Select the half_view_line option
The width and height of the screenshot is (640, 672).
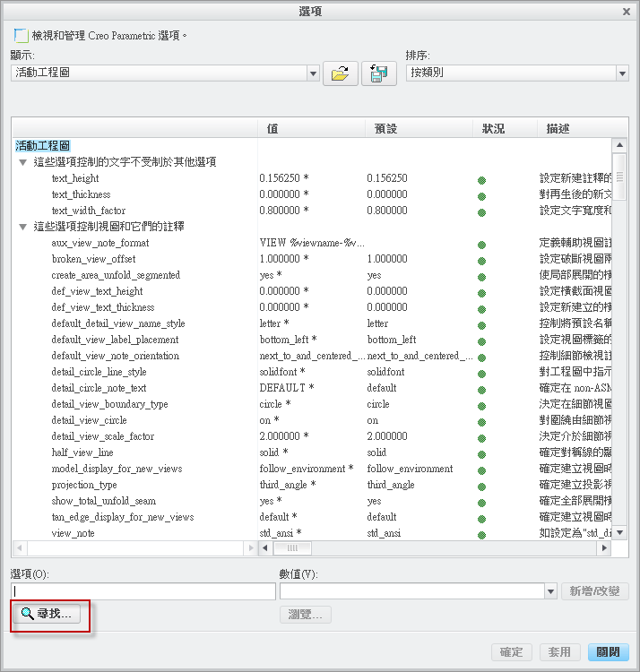click(x=82, y=453)
